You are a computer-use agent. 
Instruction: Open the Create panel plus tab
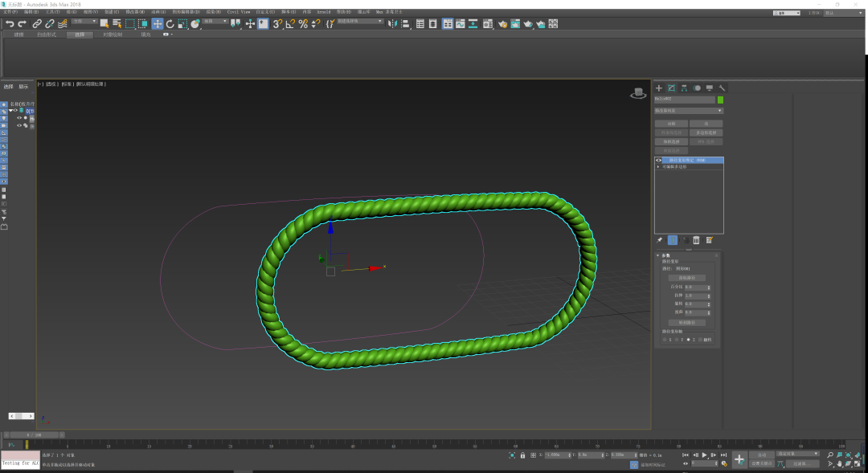(x=659, y=88)
